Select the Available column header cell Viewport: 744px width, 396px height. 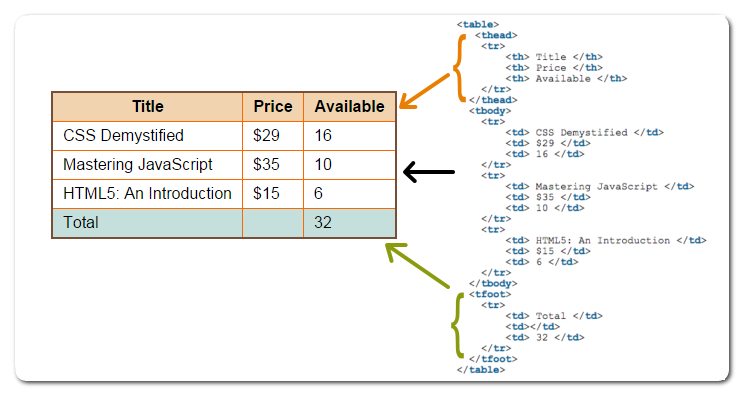click(349, 107)
